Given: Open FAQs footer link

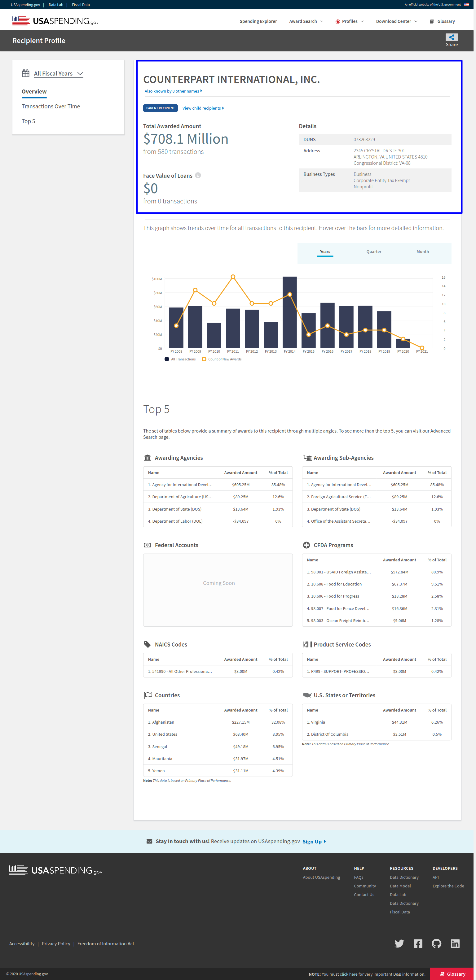Looking at the screenshot, I should pyautogui.click(x=358, y=877).
